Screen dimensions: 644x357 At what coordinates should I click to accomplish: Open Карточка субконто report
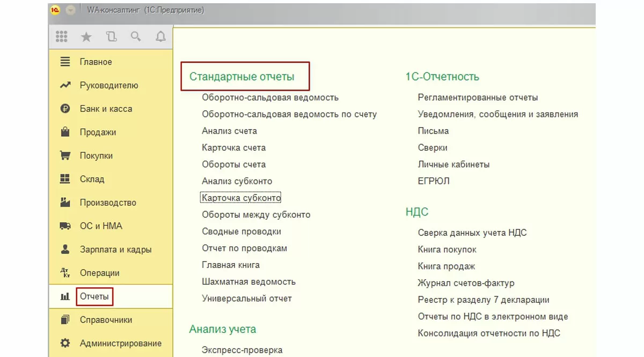[241, 198]
